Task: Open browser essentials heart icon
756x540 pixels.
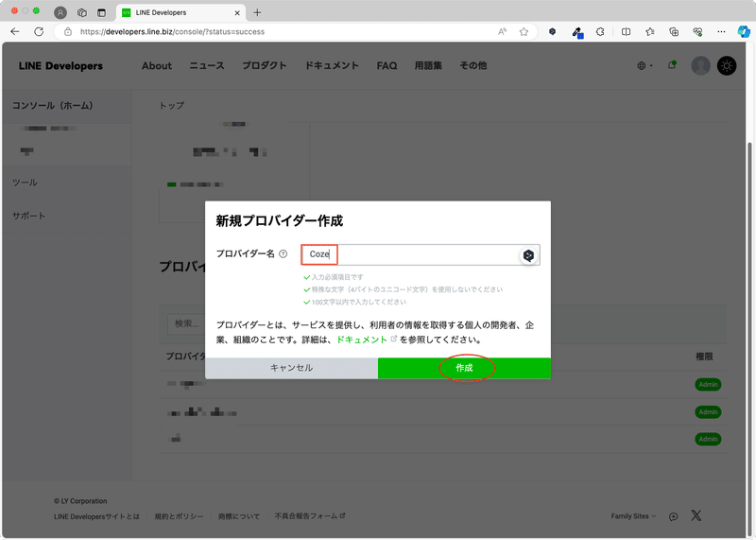Action: pos(697,32)
